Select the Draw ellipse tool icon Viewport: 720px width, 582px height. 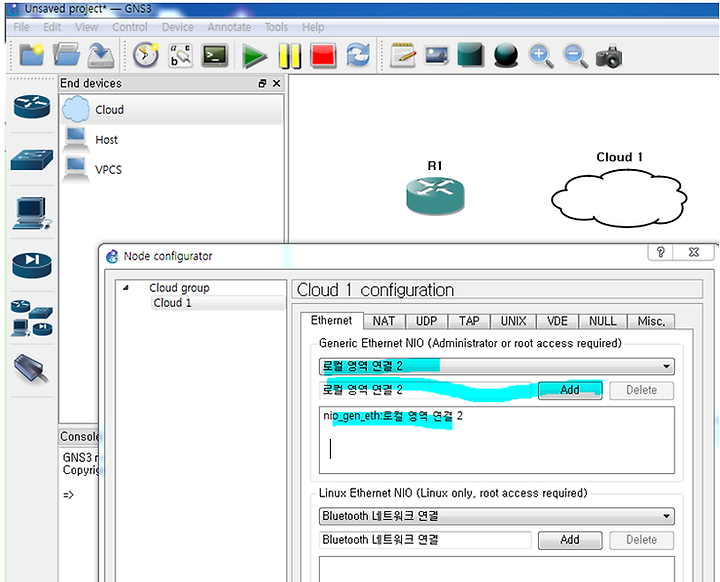click(506, 56)
